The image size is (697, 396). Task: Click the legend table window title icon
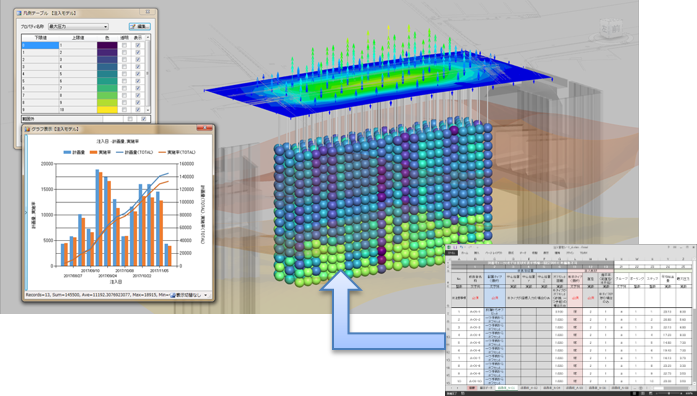click(x=19, y=13)
